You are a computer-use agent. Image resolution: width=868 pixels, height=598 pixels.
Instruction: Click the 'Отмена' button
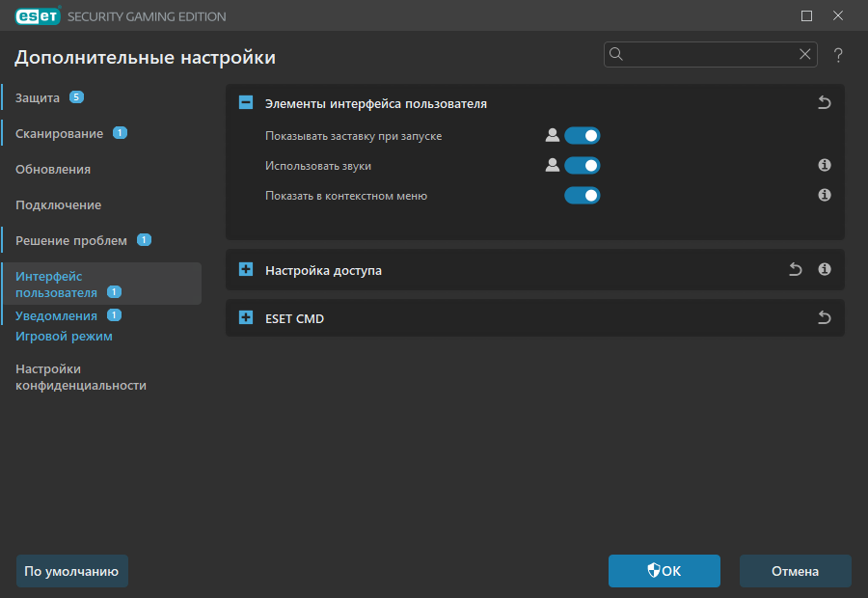(796, 571)
